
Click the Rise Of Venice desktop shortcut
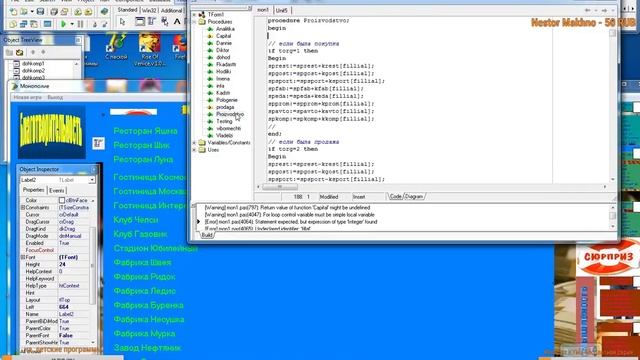[149, 49]
